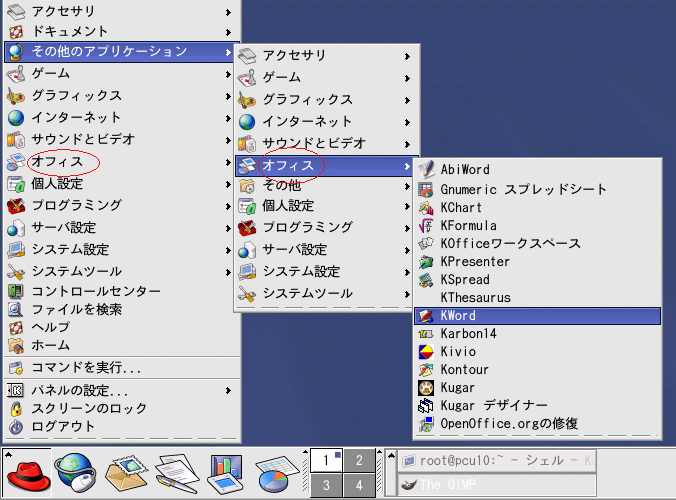
Task: Open プログラミング in その他のアプリケーション submenu
Action: 326,228
